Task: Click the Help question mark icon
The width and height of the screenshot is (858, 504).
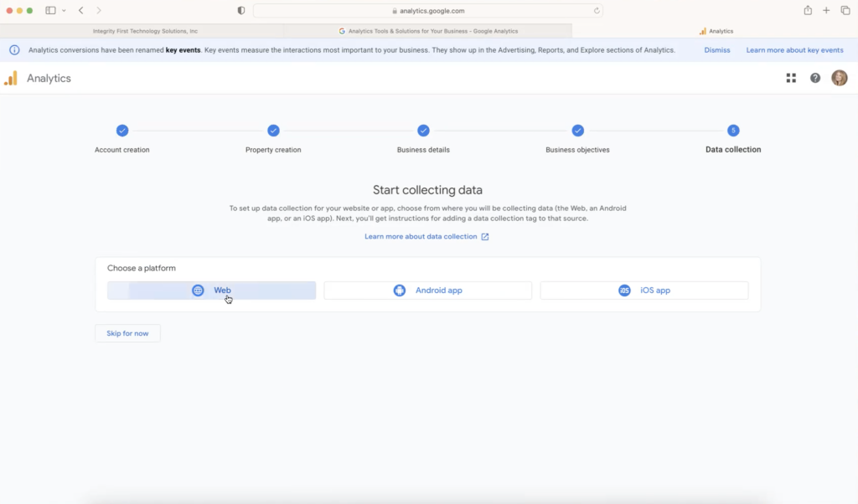Action: point(814,77)
